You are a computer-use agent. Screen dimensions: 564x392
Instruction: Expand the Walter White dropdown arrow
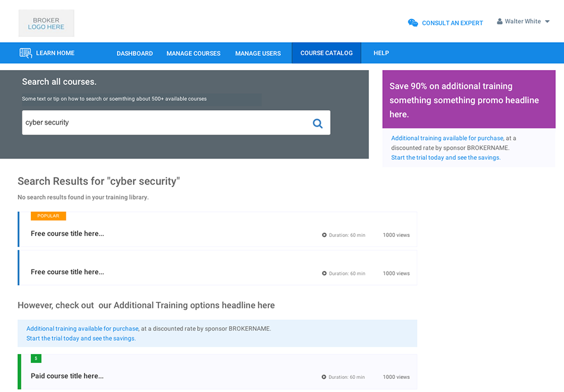coord(547,22)
